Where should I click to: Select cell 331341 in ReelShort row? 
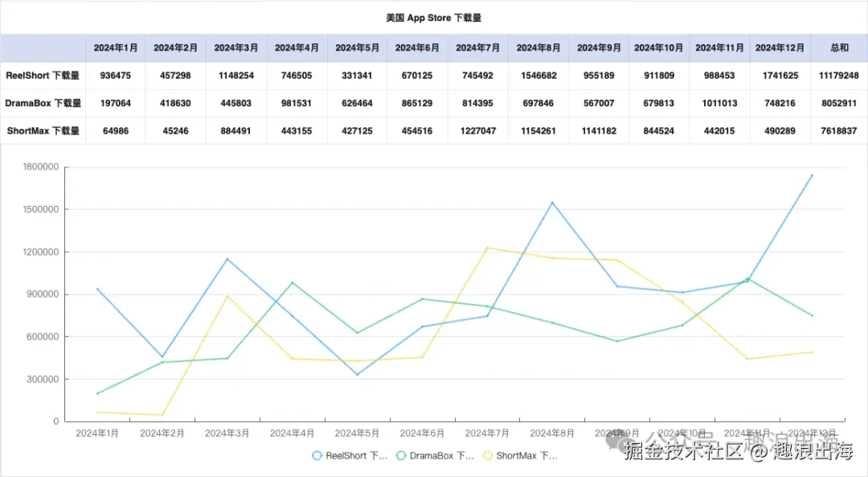coord(357,76)
